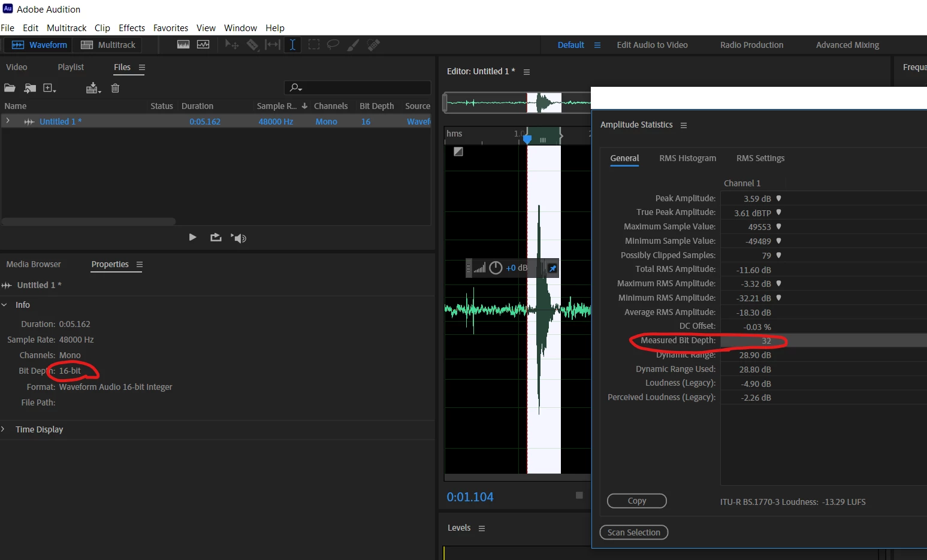
Task: Expand the Untitled 1 file row
Action: (x=8, y=121)
